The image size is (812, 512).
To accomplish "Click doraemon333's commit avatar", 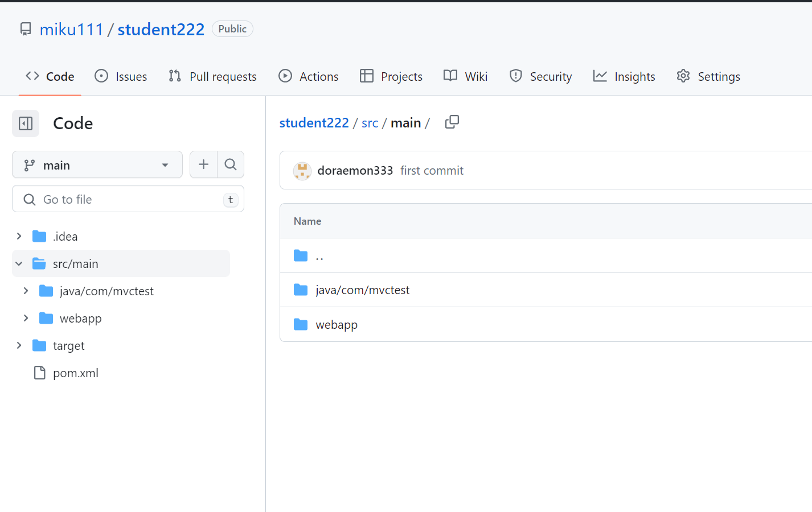I will coord(302,171).
